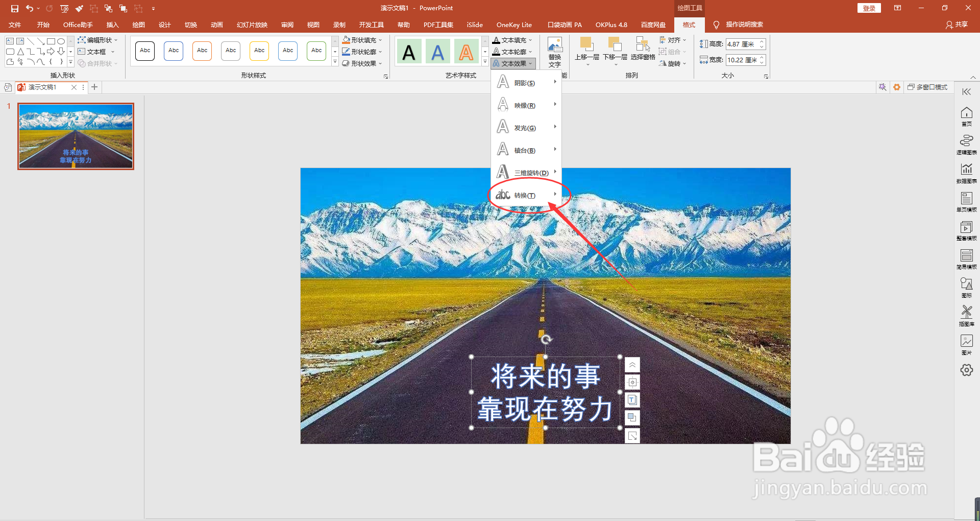Switch to the Animations (动画) ribbon tab
Viewport: 980px width, 521px height.
(x=216, y=25)
